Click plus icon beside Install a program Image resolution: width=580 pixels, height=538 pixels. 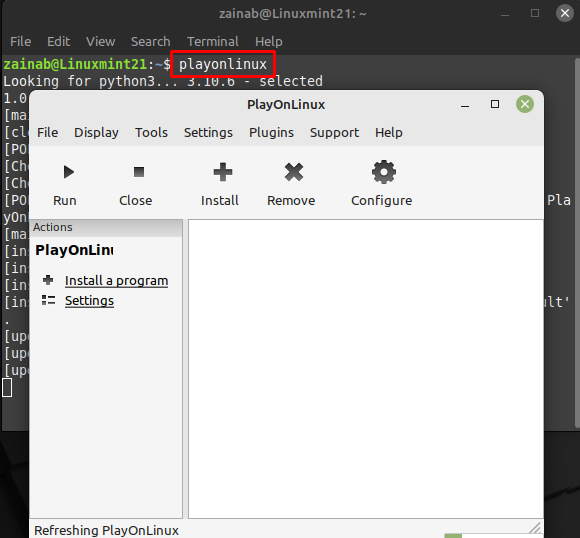(x=48, y=280)
